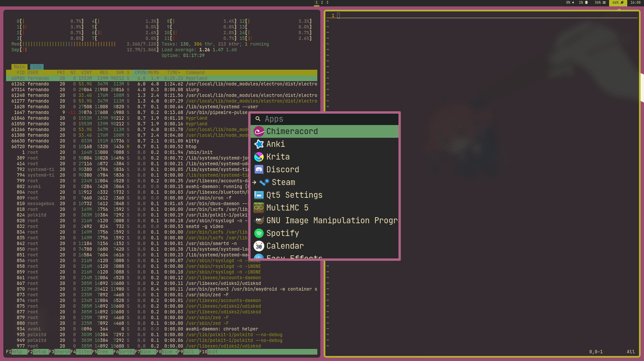
Task: Click the RES column header in htop
Action: click(x=104, y=73)
